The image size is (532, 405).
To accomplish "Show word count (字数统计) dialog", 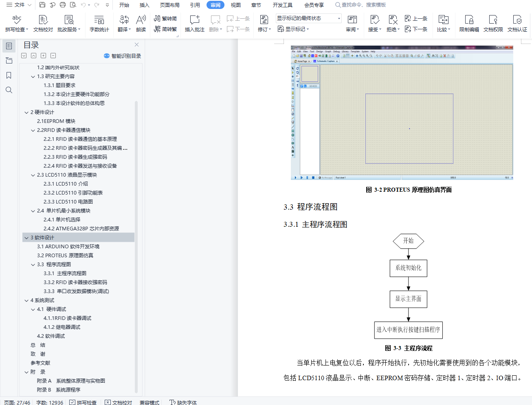I will 99,23.
